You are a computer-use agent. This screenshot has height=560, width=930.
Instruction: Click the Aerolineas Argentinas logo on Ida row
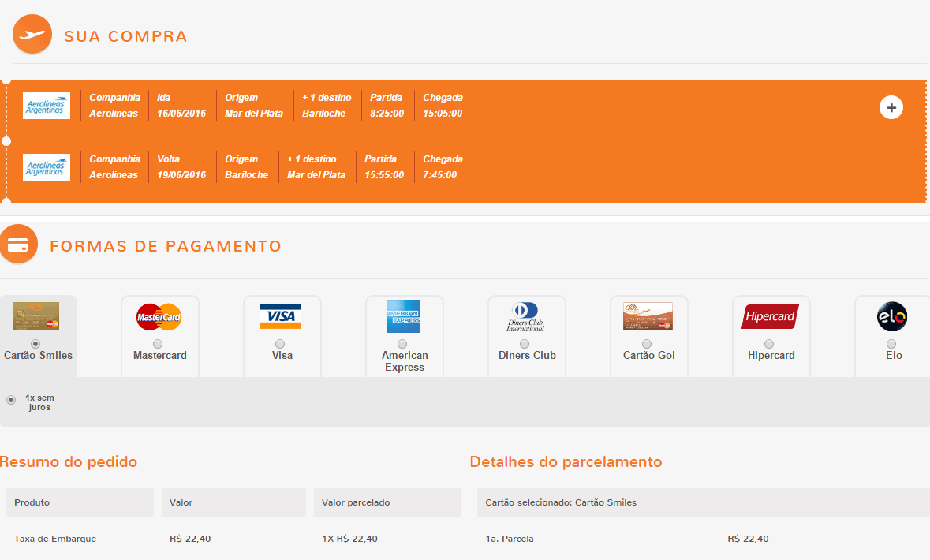tap(47, 106)
